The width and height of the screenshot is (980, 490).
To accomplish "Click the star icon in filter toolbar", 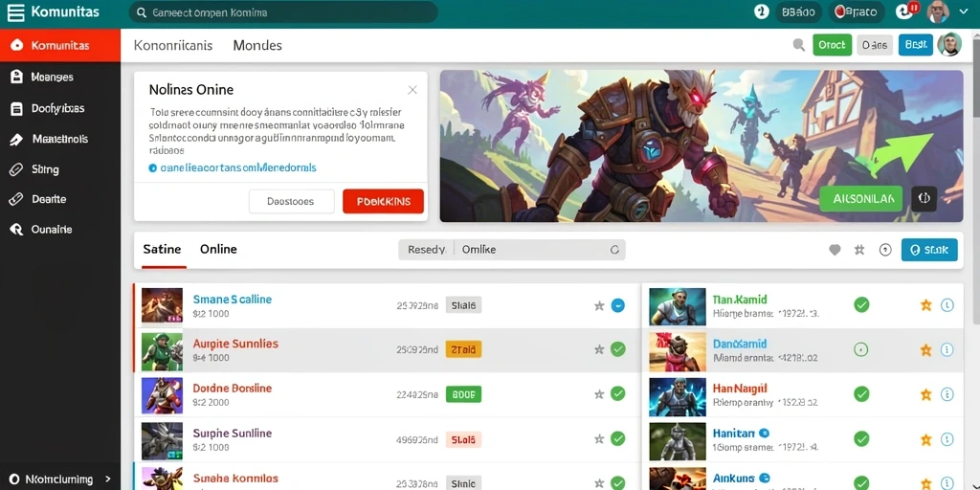I will click(859, 250).
